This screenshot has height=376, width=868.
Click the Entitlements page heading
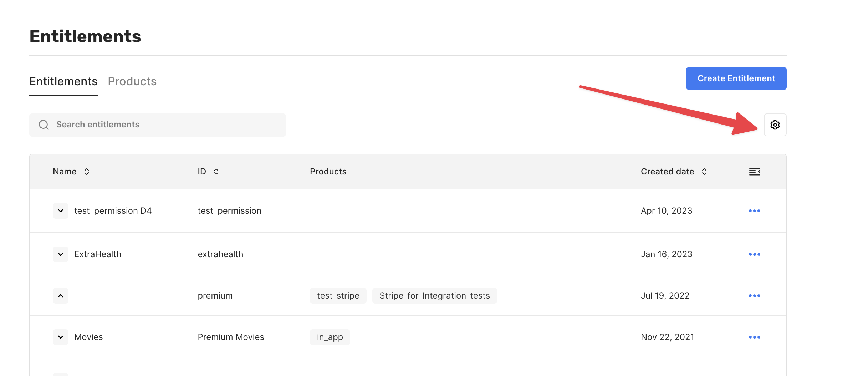click(x=85, y=36)
